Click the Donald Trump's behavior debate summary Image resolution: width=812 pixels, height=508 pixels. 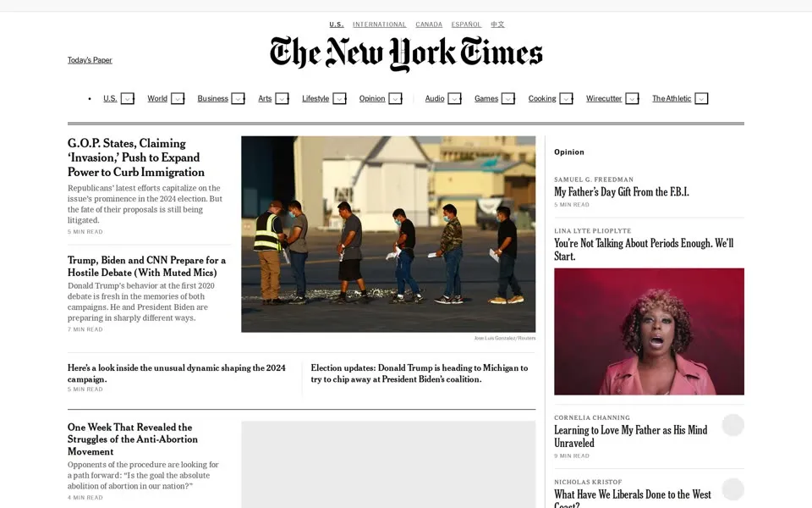141,301
